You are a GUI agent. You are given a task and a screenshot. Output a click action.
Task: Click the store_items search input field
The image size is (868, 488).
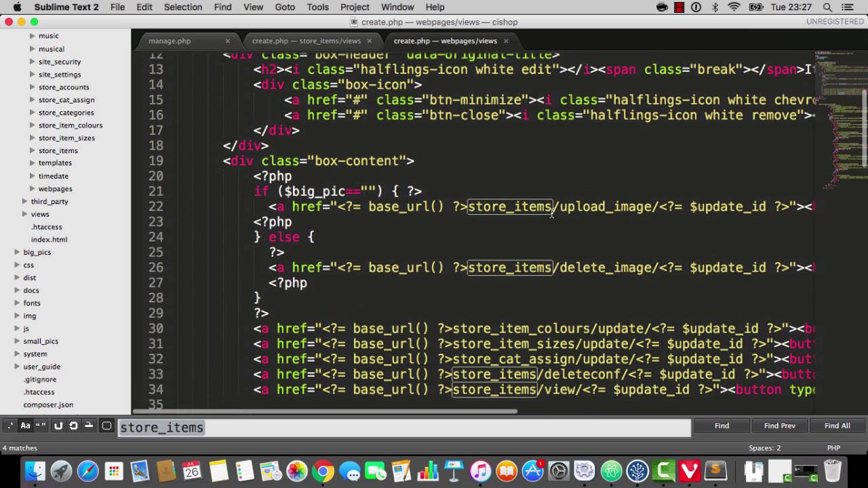click(404, 428)
